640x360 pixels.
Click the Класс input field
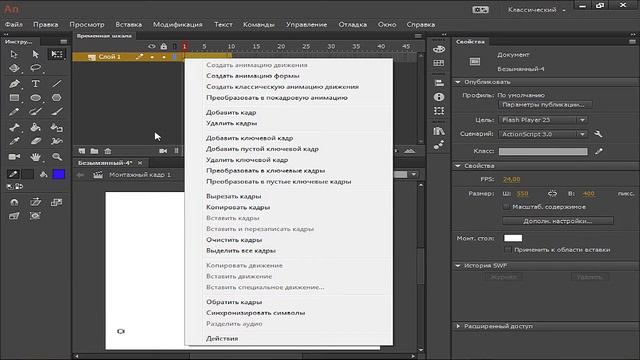(x=543, y=151)
